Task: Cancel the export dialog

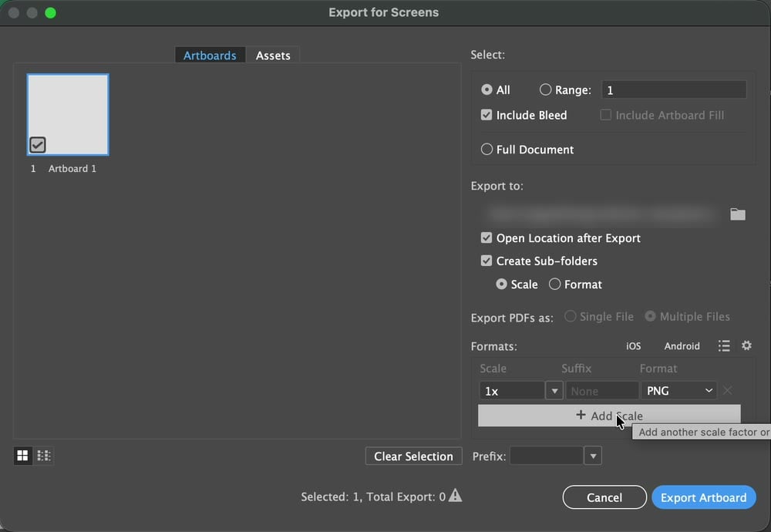Action: click(x=604, y=497)
